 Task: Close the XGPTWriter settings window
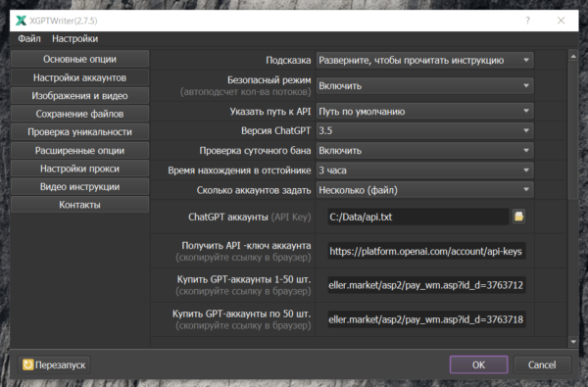pos(561,21)
